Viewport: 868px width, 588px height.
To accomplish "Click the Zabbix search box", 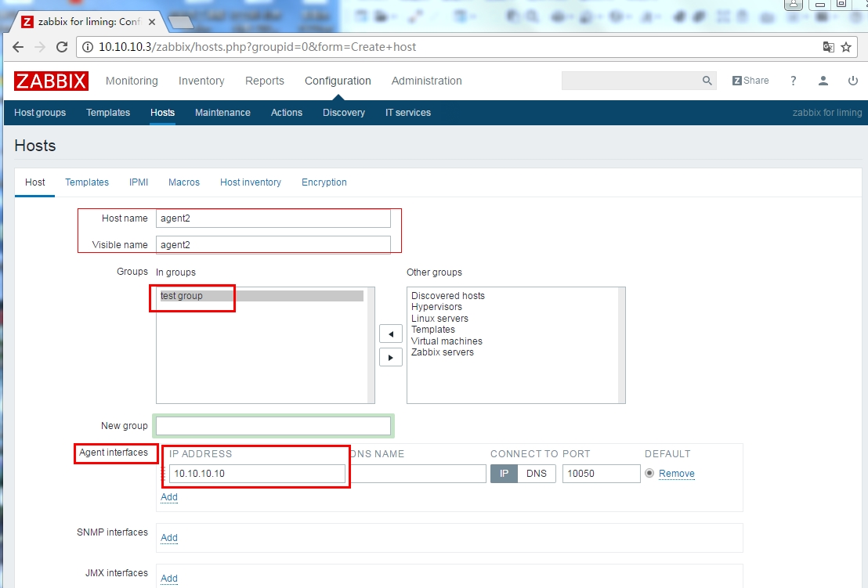I will 631,81.
